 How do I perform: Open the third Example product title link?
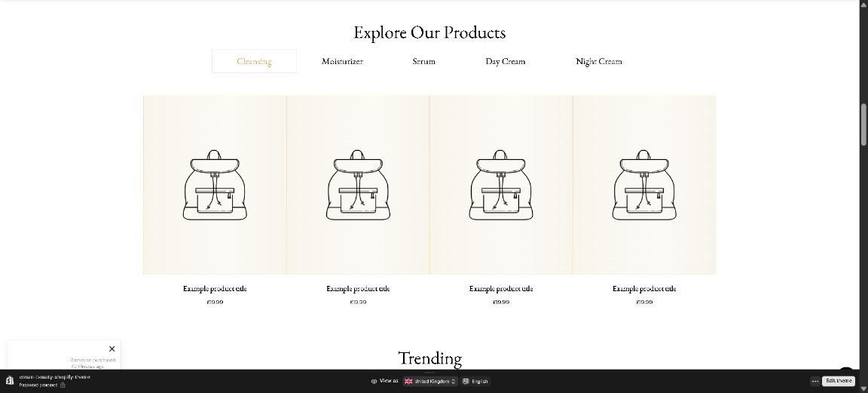click(501, 288)
